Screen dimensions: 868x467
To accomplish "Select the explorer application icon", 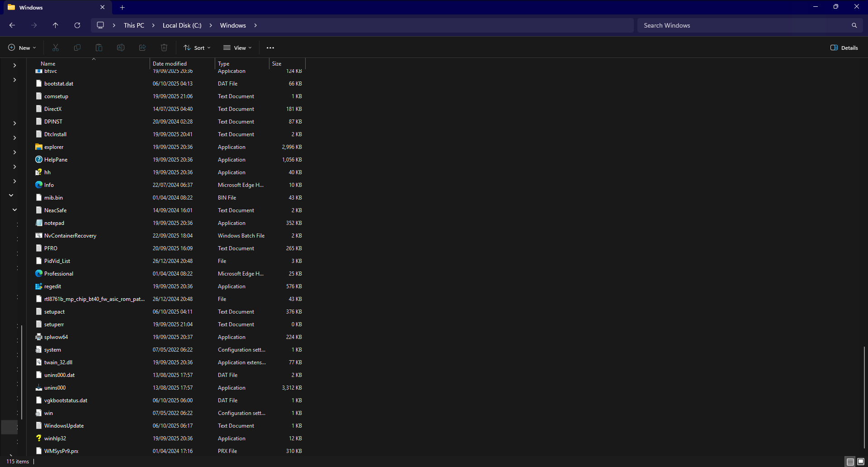I will (x=39, y=147).
